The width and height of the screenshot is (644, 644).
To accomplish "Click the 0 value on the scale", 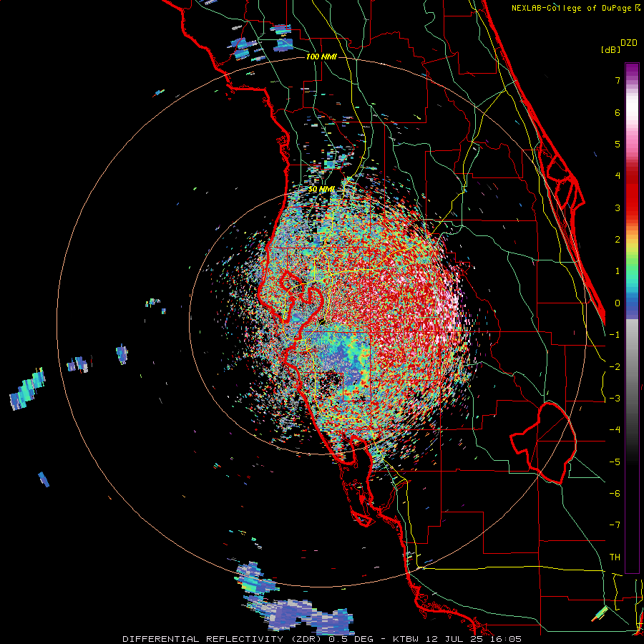I will click(x=618, y=303).
